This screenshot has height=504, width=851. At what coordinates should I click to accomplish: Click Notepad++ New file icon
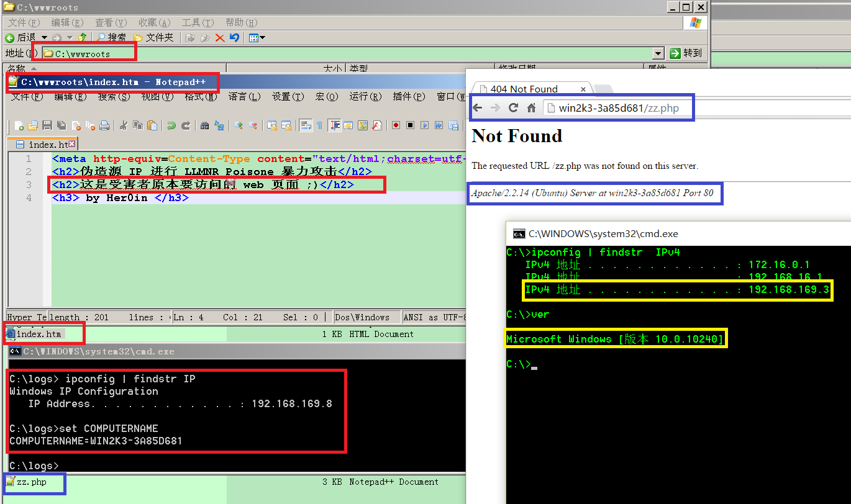point(19,125)
